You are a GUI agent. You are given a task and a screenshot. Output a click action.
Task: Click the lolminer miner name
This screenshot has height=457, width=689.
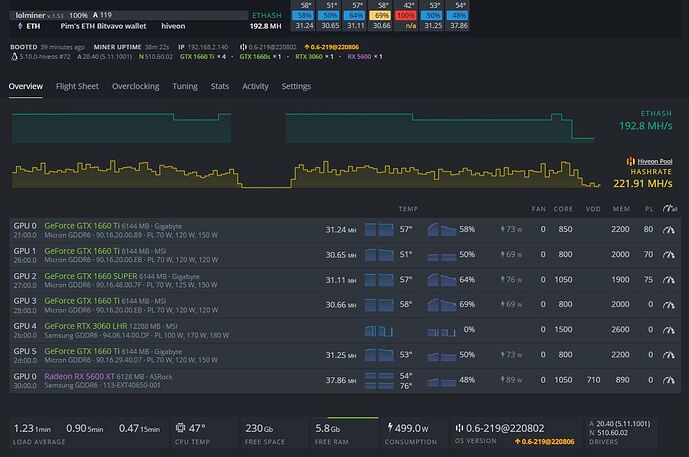pyautogui.click(x=30, y=15)
